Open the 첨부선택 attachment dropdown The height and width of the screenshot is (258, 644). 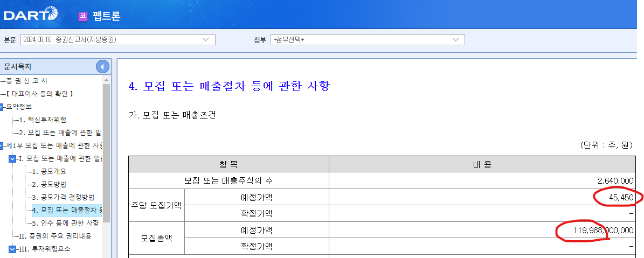click(368, 40)
